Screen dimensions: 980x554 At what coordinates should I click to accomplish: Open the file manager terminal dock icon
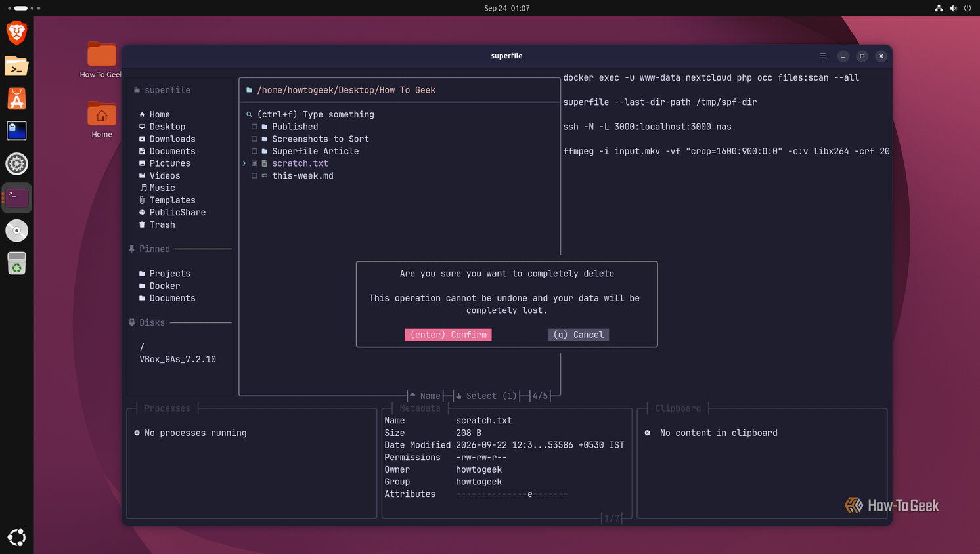pos(16,66)
